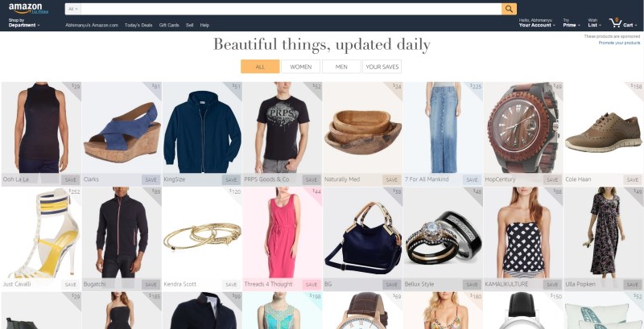644x329 pixels.
Task: Open the shopping Cart icon
Action: pos(623,23)
